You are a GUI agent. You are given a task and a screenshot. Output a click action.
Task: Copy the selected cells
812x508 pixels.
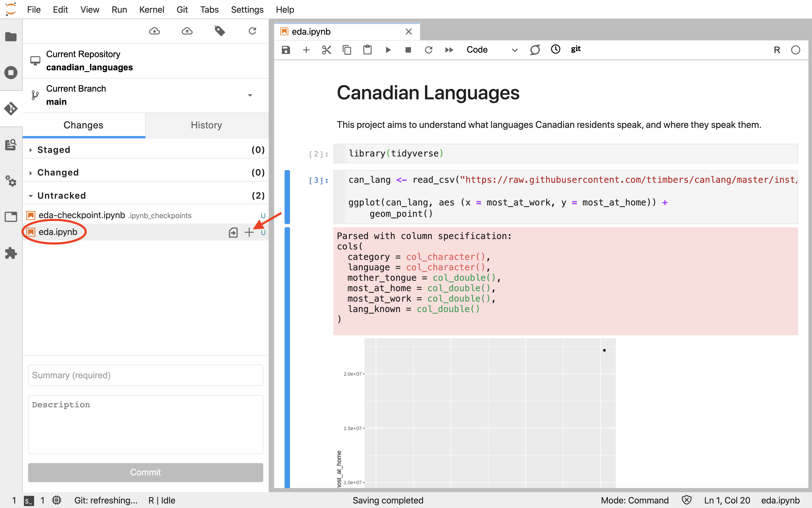pyautogui.click(x=347, y=50)
